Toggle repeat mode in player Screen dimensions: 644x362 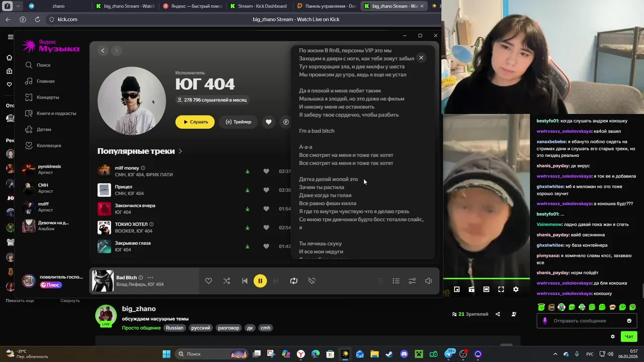(x=294, y=281)
